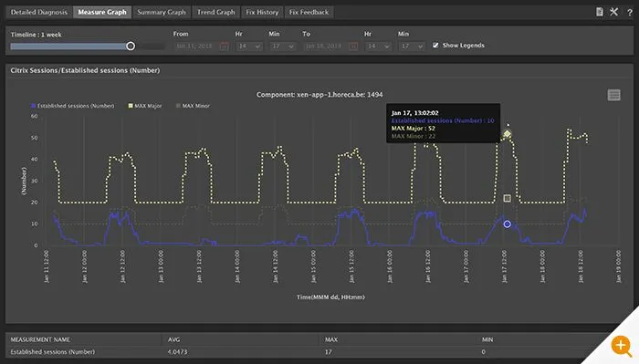Select the Measure Graph tab
This screenshot has width=639, height=364.
(x=102, y=12)
